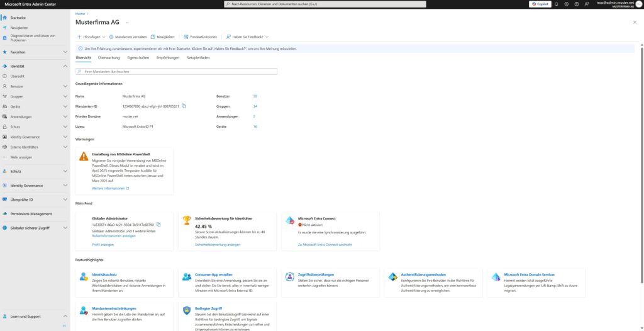
Task: Open the Identitätsschutz feature highlight
Action: [x=105, y=274]
